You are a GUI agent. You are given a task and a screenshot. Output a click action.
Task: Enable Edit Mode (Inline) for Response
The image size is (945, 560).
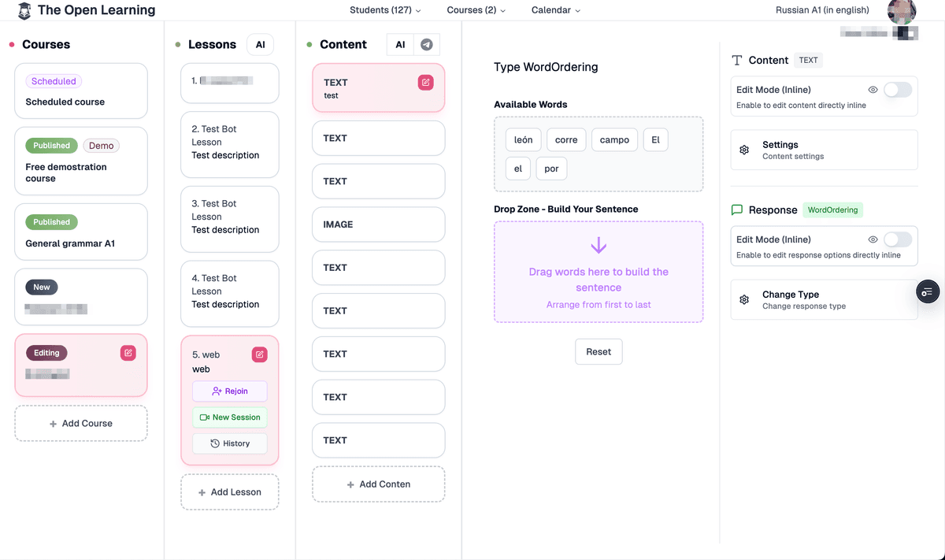point(898,239)
